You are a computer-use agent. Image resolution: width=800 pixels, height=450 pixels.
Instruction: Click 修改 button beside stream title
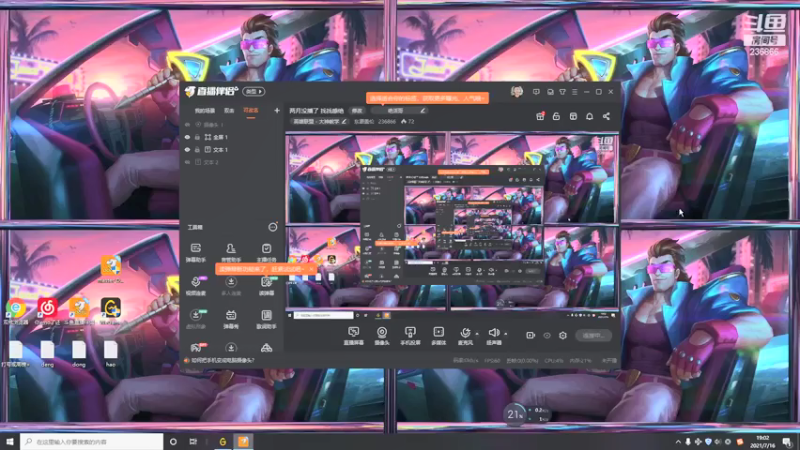pyautogui.click(x=357, y=110)
